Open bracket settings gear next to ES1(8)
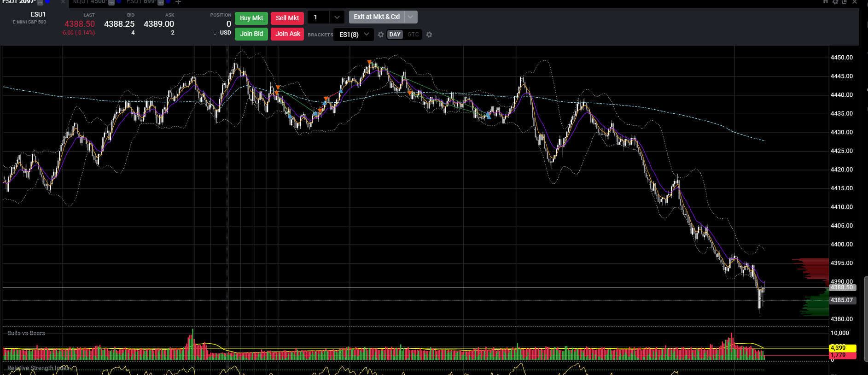The height and width of the screenshot is (375, 868). coord(381,35)
